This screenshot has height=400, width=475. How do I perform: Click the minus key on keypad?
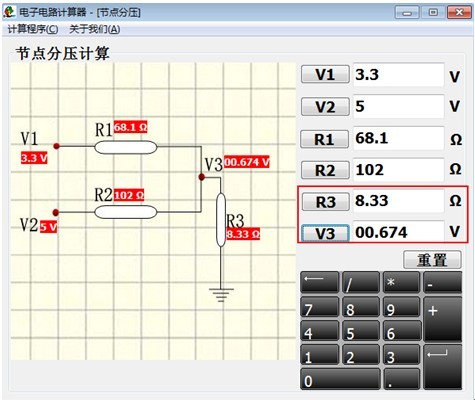(442, 282)
